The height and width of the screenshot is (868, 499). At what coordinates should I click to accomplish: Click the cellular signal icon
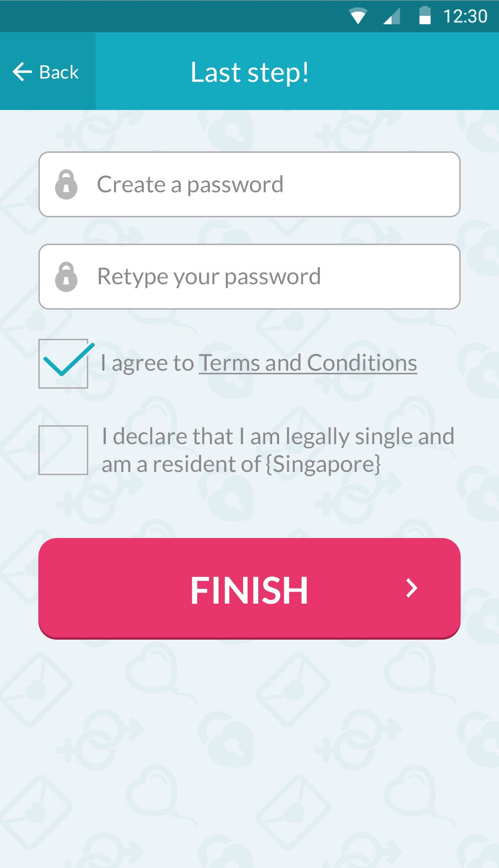pyautogui.click(x=391, y=17)
